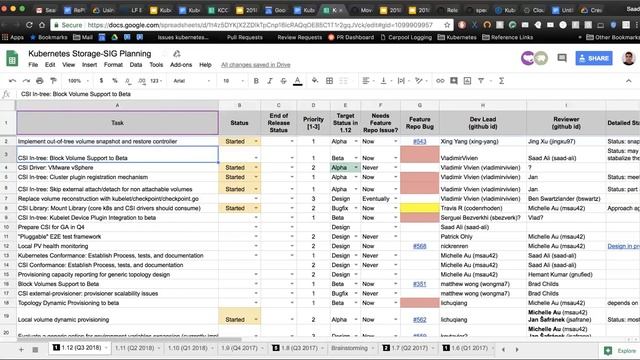Open Status dropdown for Local volume dynamic provisioning

tap(256, 320)
